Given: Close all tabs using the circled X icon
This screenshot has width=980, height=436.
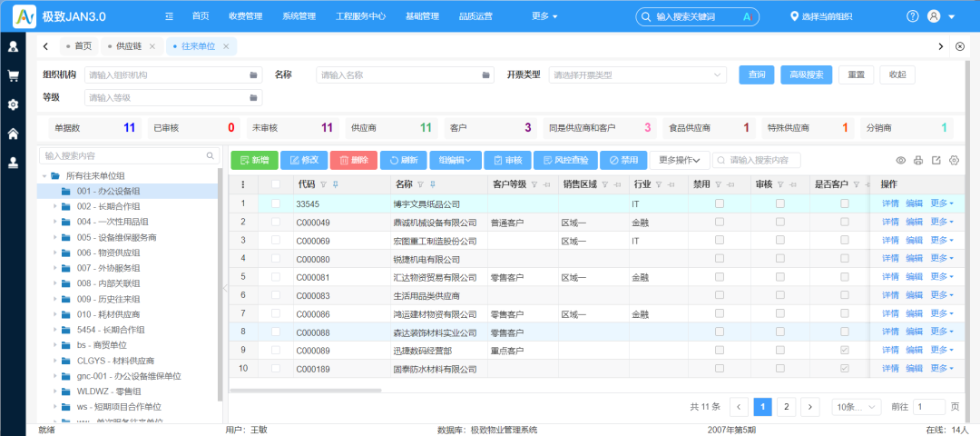Looking at the screenshot, I should pos(961,46).
